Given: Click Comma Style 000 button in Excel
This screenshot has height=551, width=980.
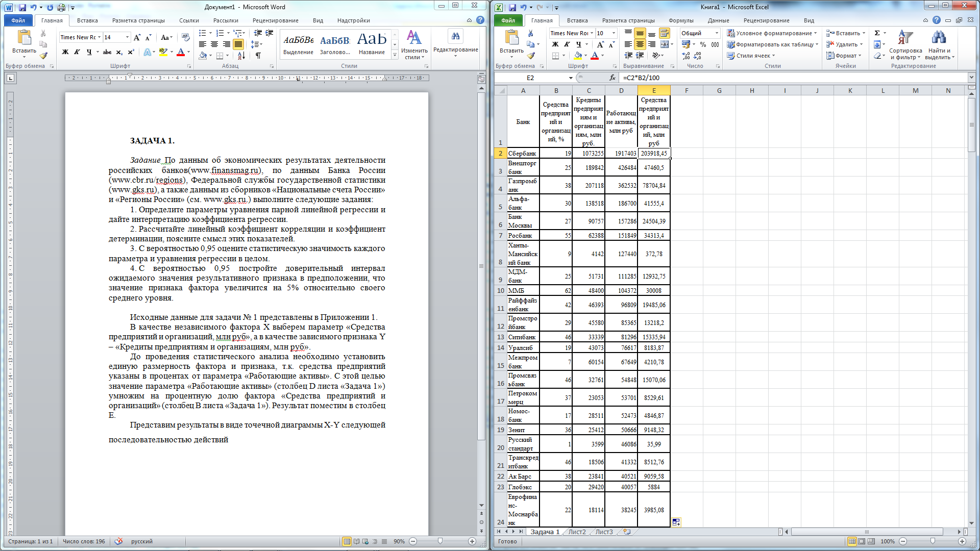Looking at the screenshot, I should click(715, 44).
